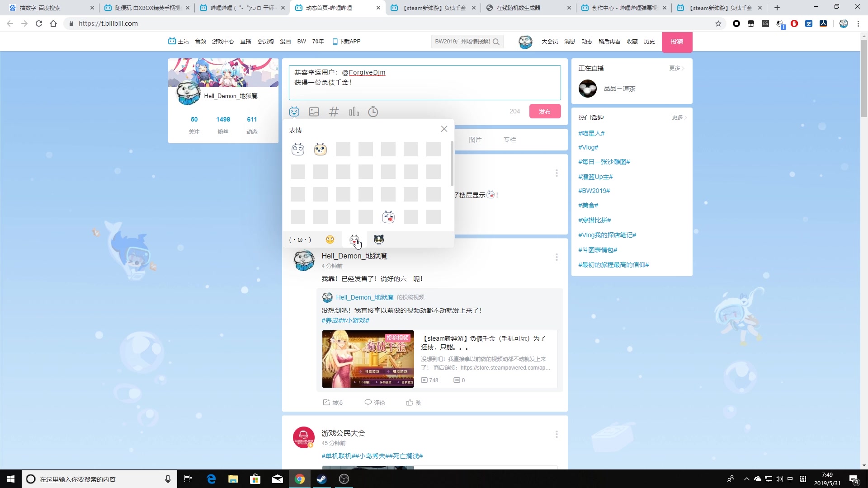Open 50 关注 following count
Viewport: 868px width, 488px height.
(x=194, y=125)
